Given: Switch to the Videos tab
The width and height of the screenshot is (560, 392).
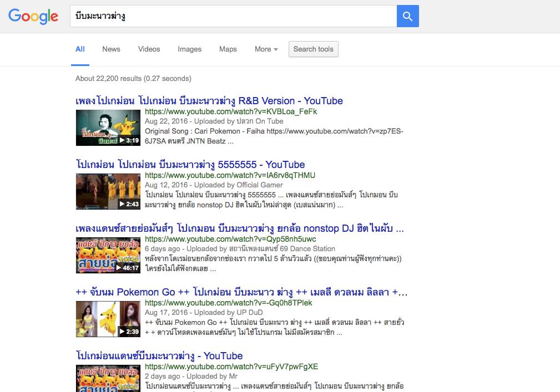Looking at the screenshot, I should 149,49.
